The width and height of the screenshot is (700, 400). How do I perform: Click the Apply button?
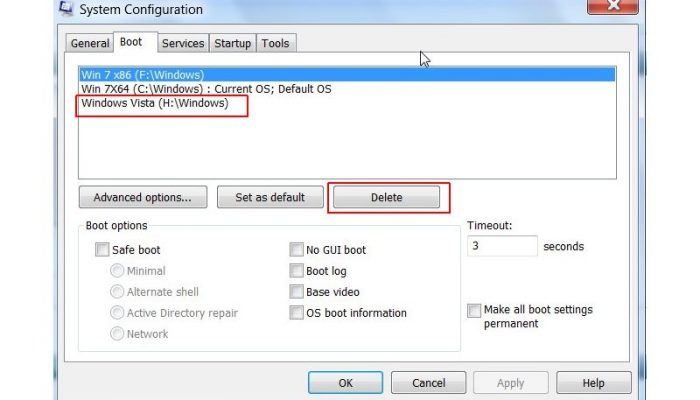[x=511, y=383]
